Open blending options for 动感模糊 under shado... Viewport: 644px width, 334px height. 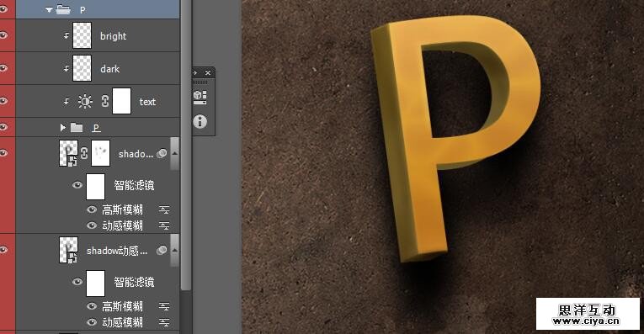pyautogui.click(x=164, y=225)
